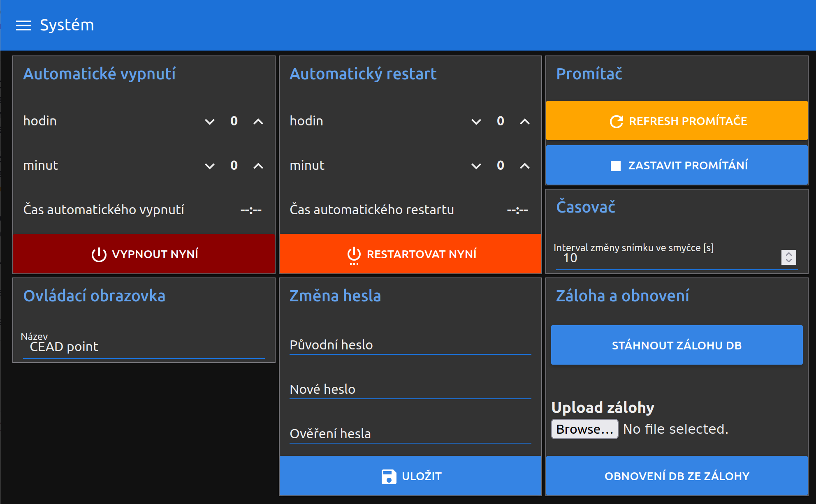Click the slide interval spinner arrows
816x504 pixels.
788,257
